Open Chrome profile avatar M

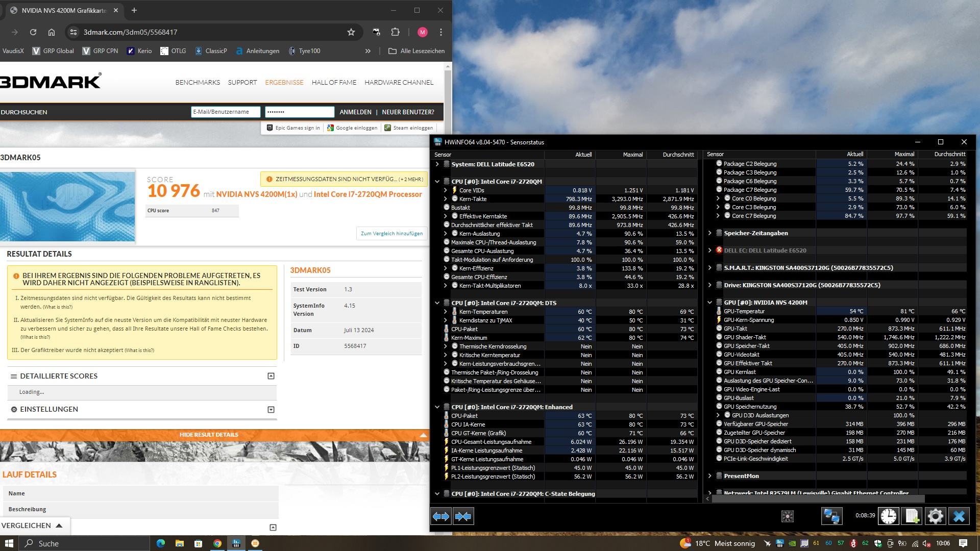pyautogui.click(x=422, y=32)
